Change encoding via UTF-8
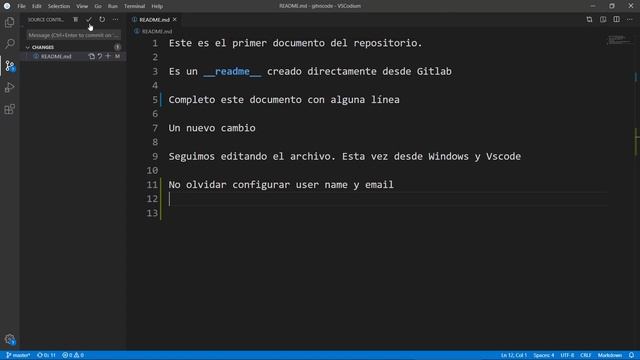640x360 pixels. tap(567, 356)
